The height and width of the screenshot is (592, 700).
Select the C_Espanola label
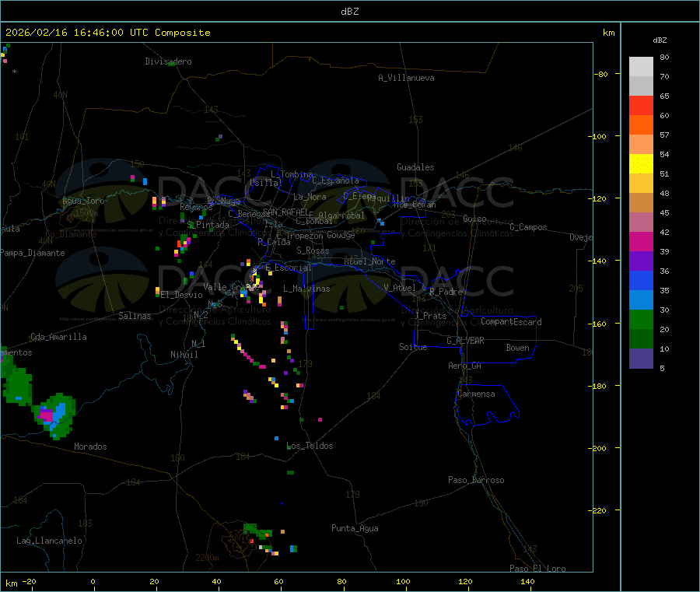click(x=335, y=180)
